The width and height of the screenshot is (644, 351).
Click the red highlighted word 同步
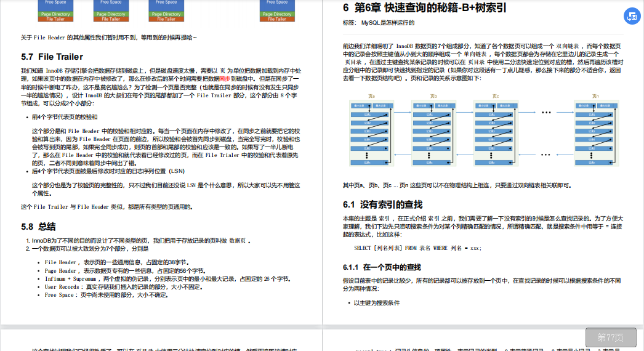tap(225, 79)
